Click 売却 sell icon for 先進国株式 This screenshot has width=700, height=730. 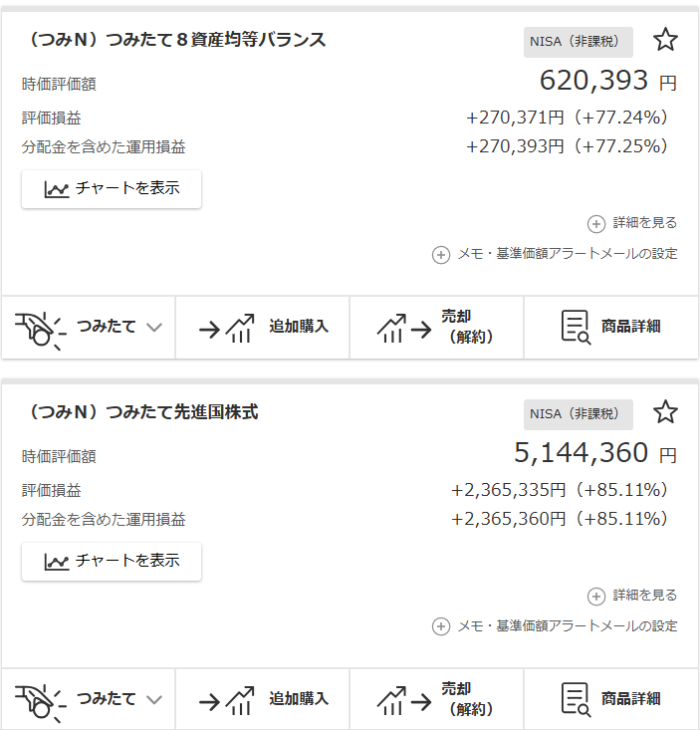(x=404, y=699)
